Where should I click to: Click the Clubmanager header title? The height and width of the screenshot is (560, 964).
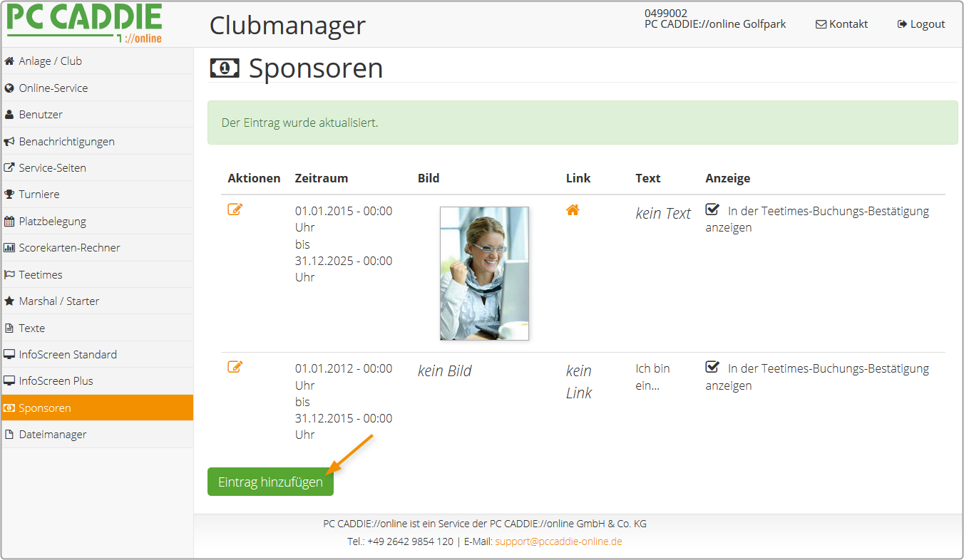point(287,26)
